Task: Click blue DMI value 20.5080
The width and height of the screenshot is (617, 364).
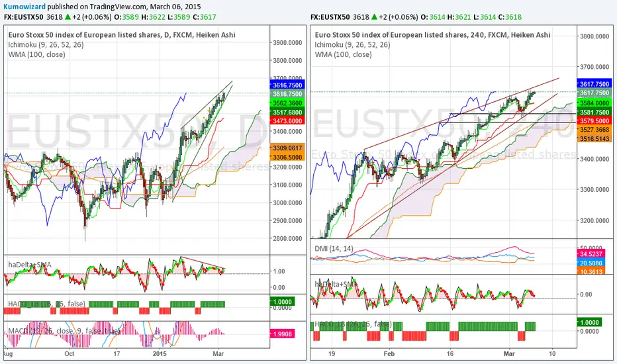Action: coord(591,263)
